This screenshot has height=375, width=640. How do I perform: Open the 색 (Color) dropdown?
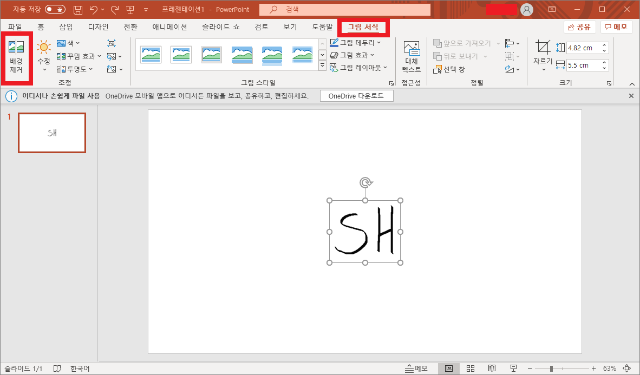point(69,43)
